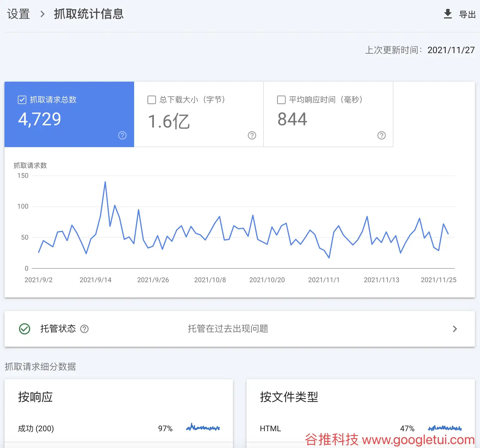The image size is (480, 448).
Task: Click the 97% value for 成功 (200)
Action: point(165,428)
